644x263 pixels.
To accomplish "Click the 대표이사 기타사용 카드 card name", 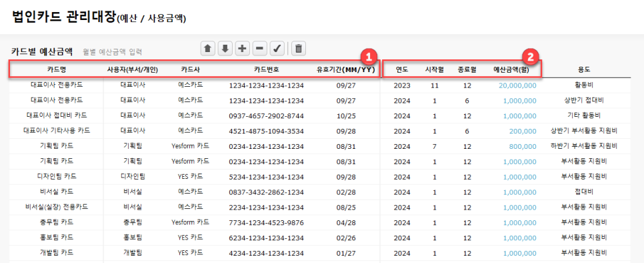I will [57, 131].
